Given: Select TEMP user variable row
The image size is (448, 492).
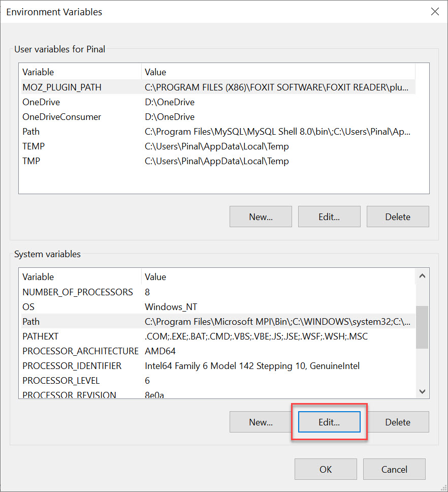Looking at the screenshot, I should tap(218, 146).
